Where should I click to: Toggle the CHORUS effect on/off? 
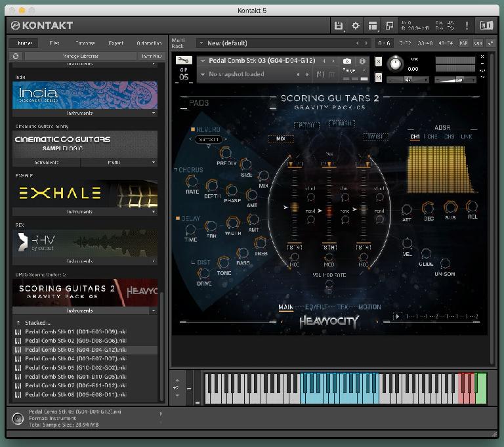coord(176,169)
